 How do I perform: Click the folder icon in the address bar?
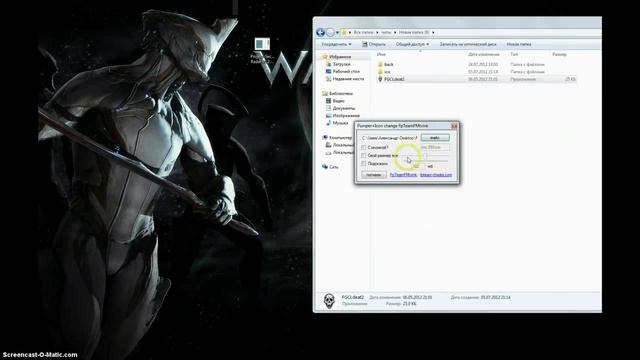pyautogui.click(x=344, y=32)
